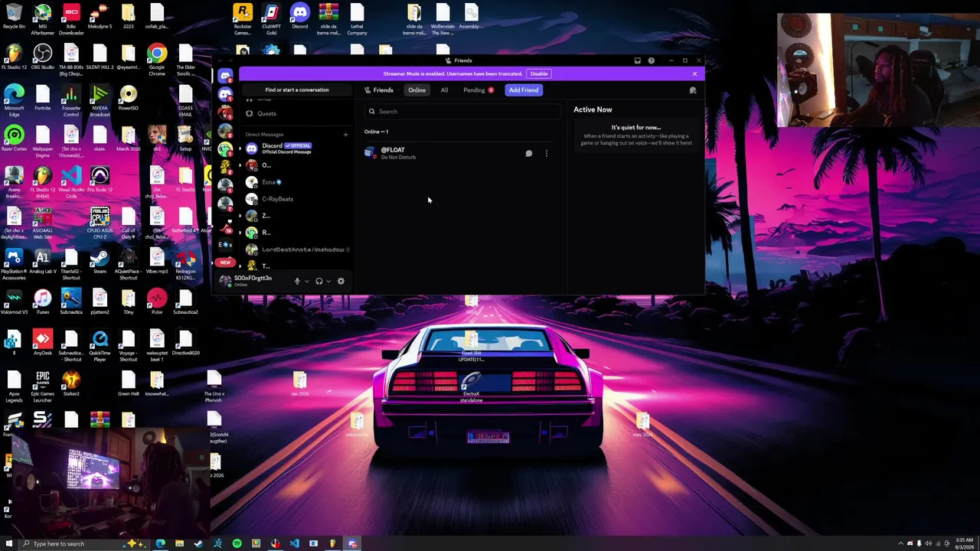Open the Pending friend requests tab

pos(479,90)
